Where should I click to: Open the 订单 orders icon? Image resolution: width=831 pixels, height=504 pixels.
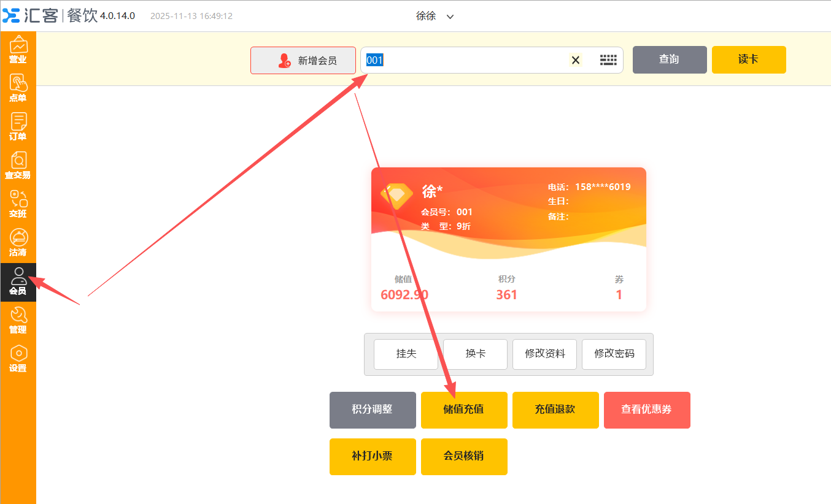pos(18,127)
